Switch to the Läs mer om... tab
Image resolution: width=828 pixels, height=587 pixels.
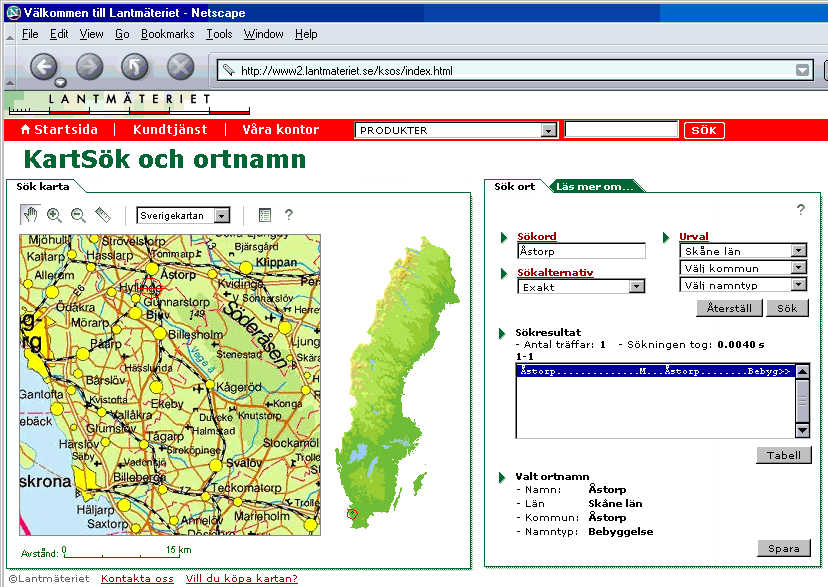(x=595, y=186)
